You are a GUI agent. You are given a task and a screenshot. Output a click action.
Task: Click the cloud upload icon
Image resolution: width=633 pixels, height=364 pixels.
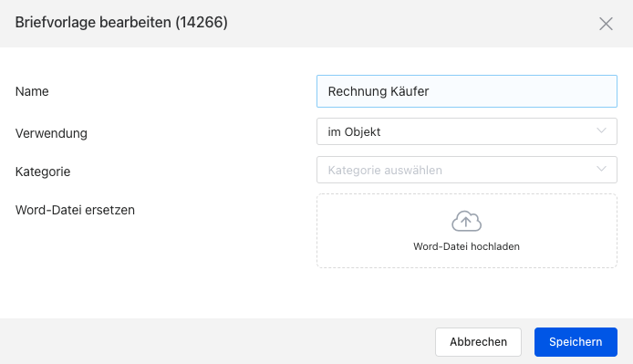pos(466,221)
